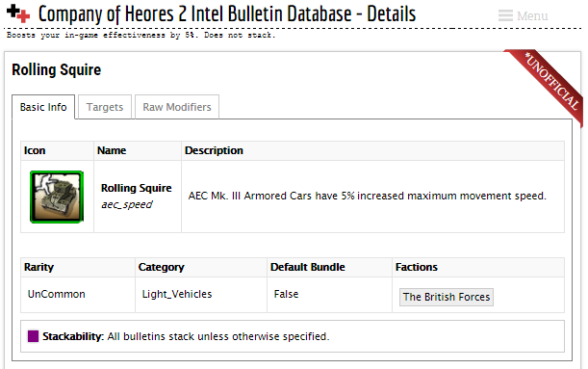Switch to the Targets tab

pos(105,107)
